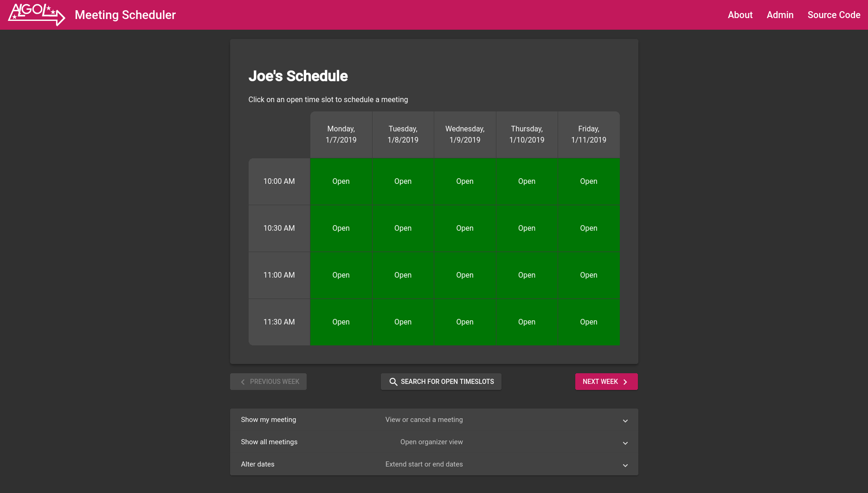Click the AIGOL arrow logo
868x493 pixels.
(37, 15)
